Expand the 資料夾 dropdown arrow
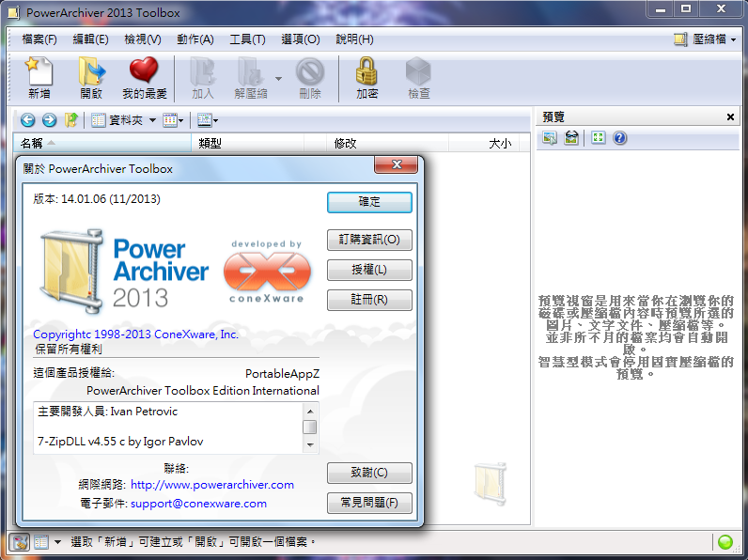Image resolution: width=748 pixels, height=560 pixels. (x=152, y=120)
